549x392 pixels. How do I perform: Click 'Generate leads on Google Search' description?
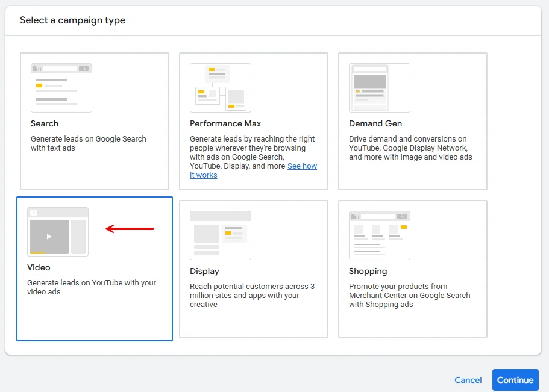[x=88, y=143]
